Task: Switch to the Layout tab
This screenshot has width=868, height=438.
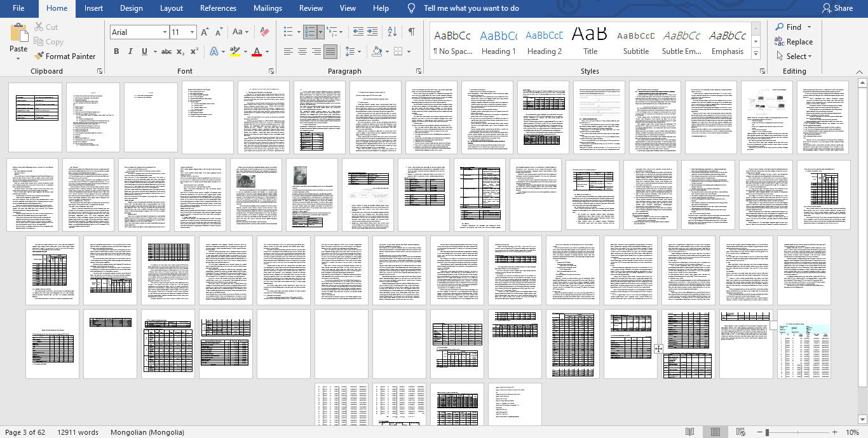Action: tap(172, 8)
